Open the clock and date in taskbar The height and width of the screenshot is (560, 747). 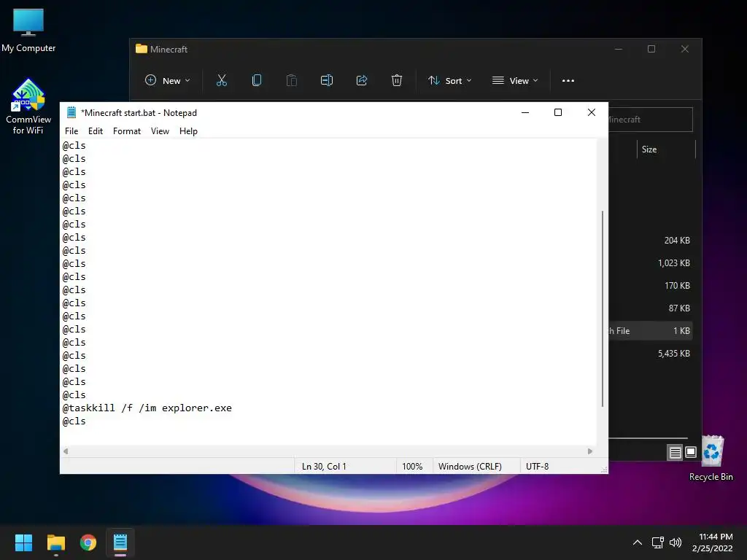(x=713, y=542)
